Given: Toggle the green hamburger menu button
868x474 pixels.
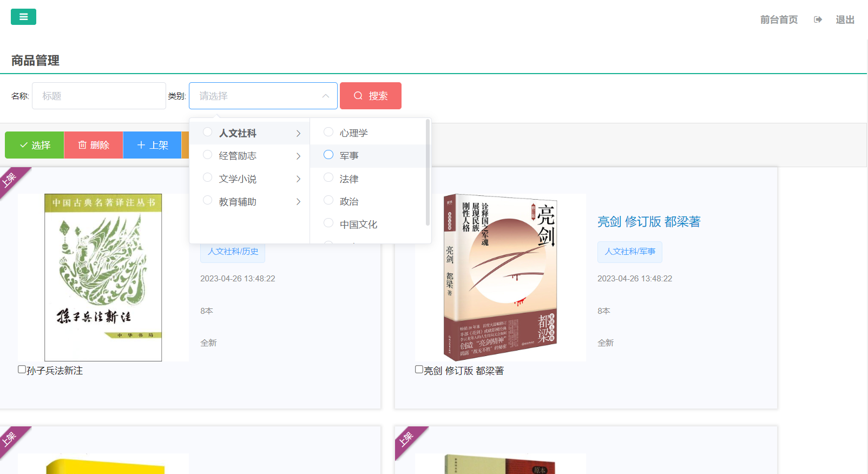Looking at the screenshot, I should coord(23,17).
